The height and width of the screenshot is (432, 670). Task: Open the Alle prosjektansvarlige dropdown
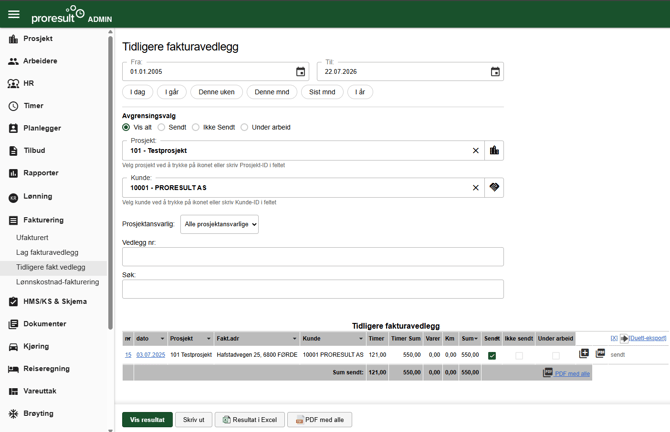(220, 224)
